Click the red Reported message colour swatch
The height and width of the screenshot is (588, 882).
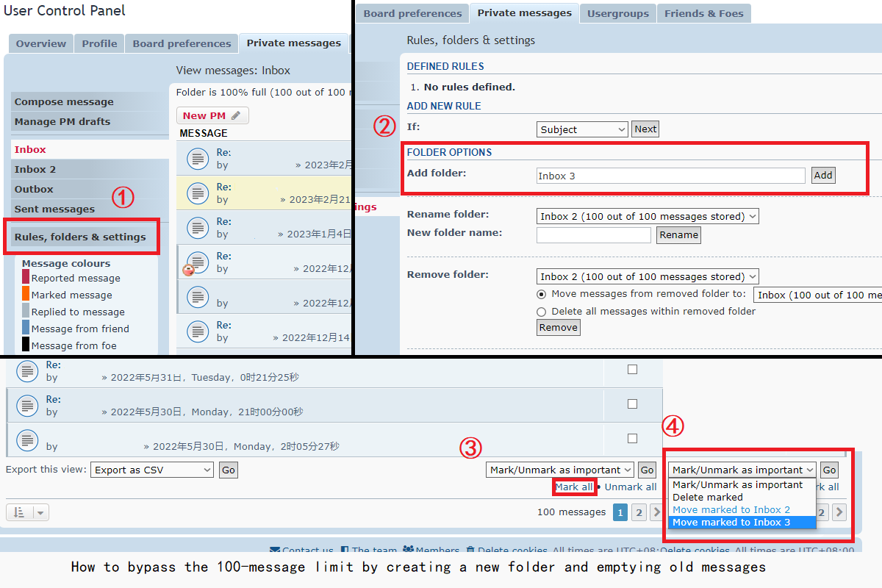26,277
